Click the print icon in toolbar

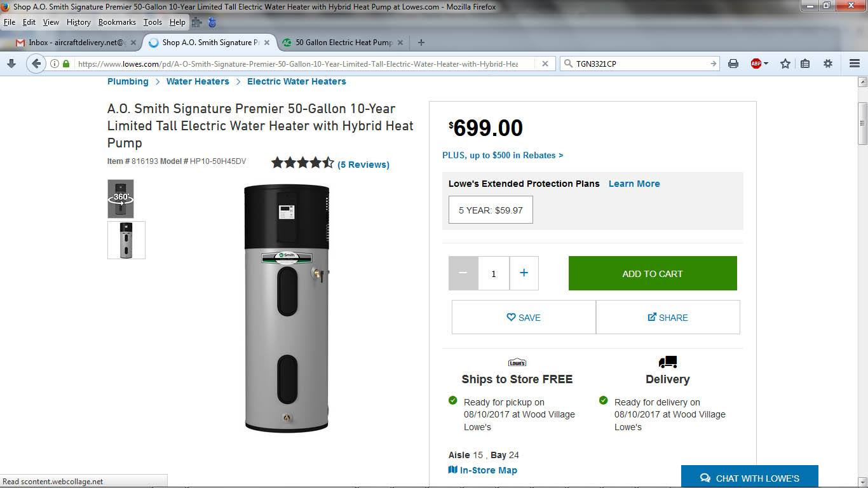[733, 64]
